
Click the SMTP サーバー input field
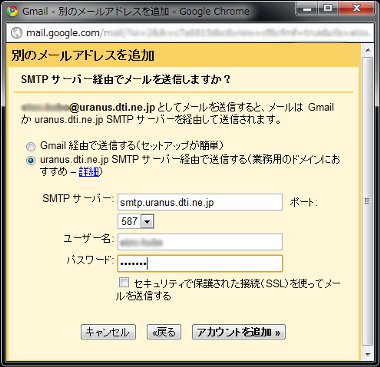tap(200, 202)
